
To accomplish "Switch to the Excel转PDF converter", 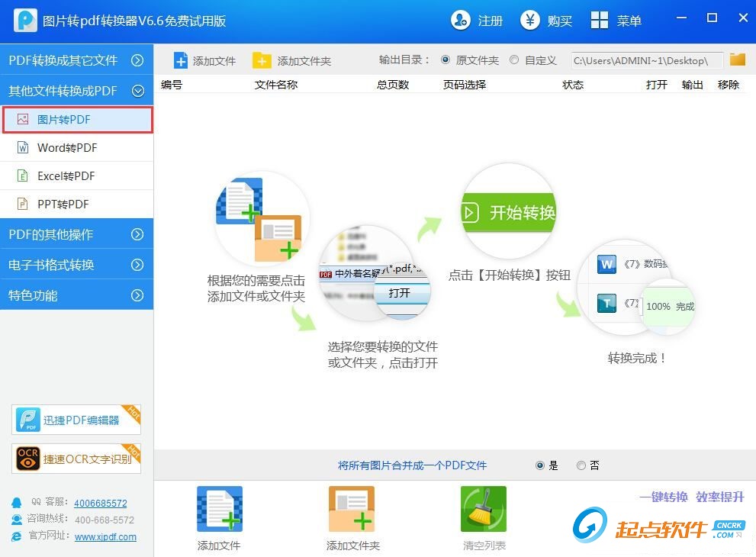I will (65, 175).
